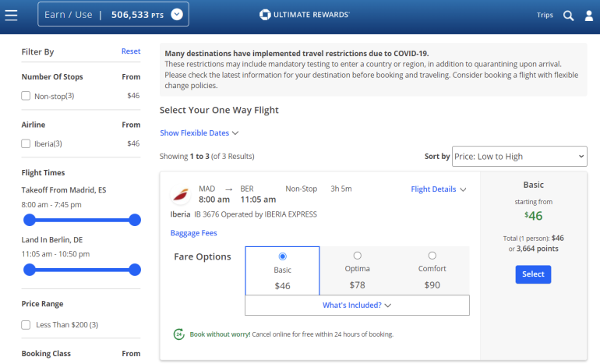
Task: Click the Ultimate Rewards logo
Action: point(304,15)
